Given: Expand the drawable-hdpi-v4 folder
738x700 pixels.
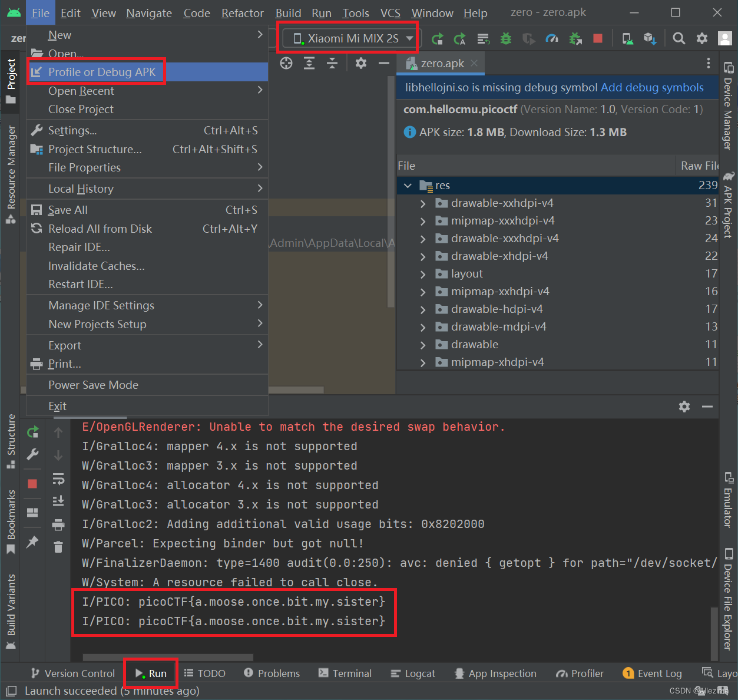Looking at the screenshot, I should point(423,309).
